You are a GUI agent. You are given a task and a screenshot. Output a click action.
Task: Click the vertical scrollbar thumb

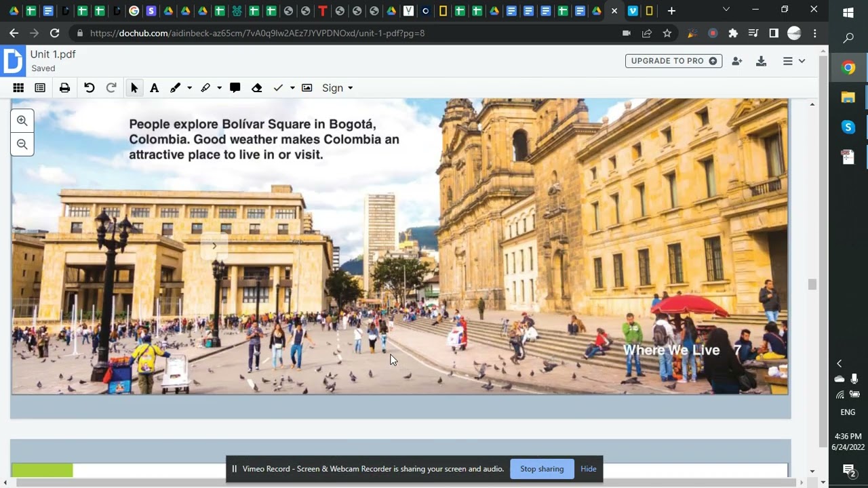tap(812, 285)
